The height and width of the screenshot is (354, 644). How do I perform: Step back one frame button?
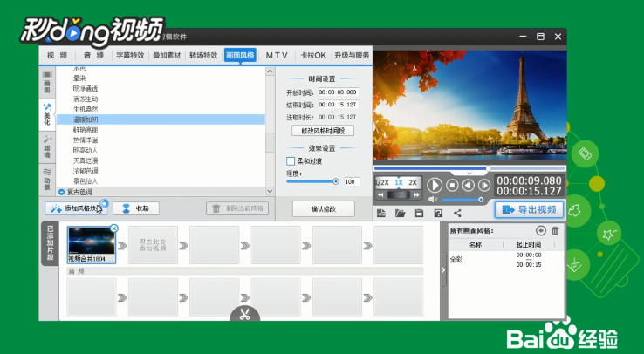[469, 186]
